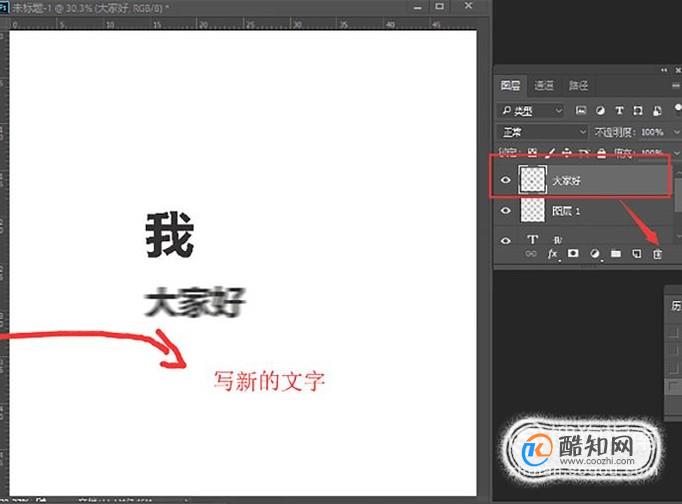The width and height of the screenshot is (682, 504).
Task: Filter layers by shape layer icon
Action: point(638,110)
